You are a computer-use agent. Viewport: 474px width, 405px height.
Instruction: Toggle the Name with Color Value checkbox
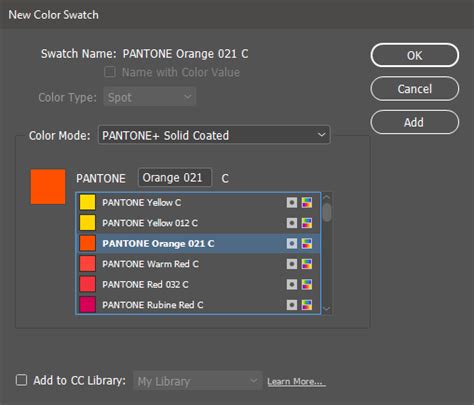tap(110, 72)
